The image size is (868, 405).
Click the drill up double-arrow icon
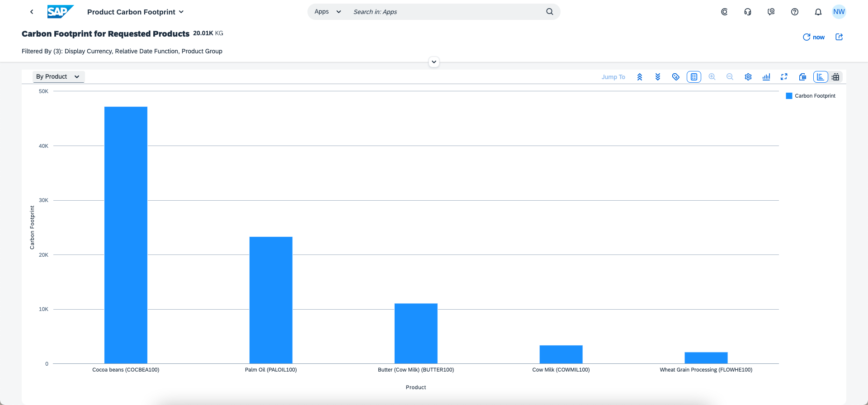pos(640,77)
